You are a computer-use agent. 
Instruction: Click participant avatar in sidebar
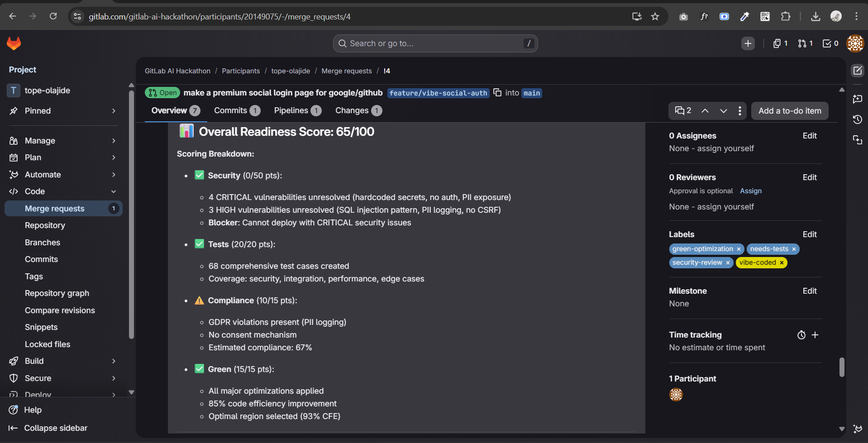676,395
